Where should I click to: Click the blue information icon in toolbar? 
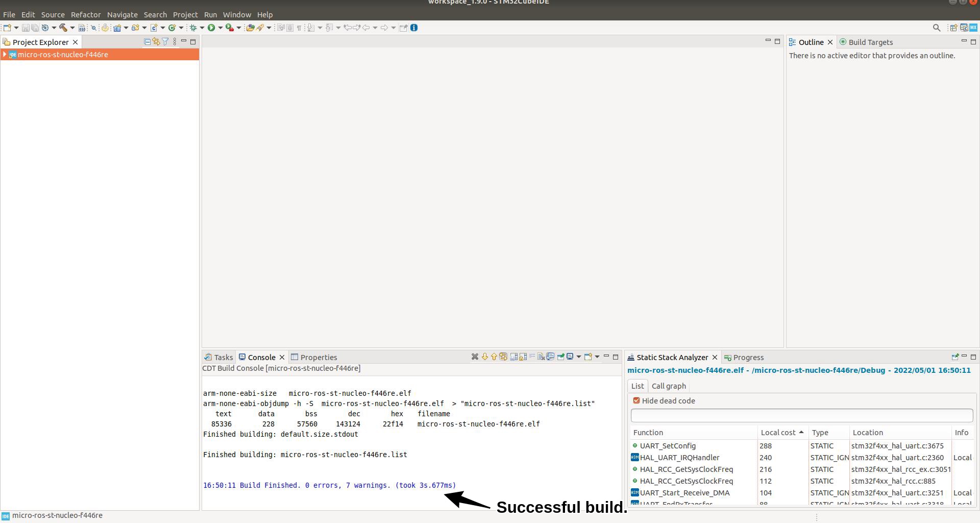pyautogui.click(x=414, y=28)
